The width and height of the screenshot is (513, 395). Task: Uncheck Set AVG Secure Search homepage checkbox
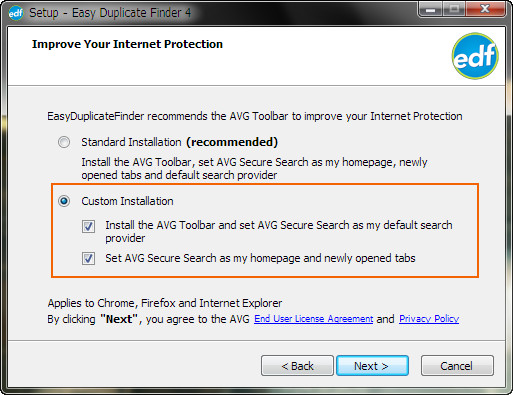(88, 258)
